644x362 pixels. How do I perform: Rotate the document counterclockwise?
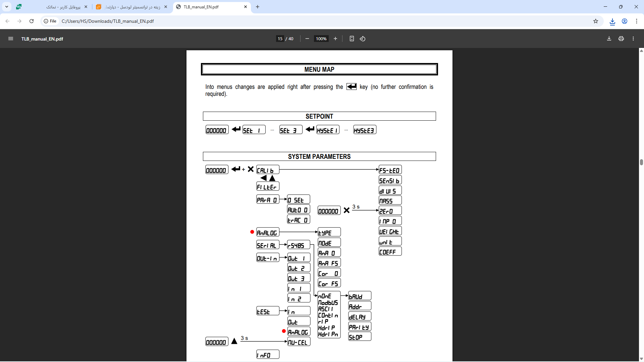363,39
